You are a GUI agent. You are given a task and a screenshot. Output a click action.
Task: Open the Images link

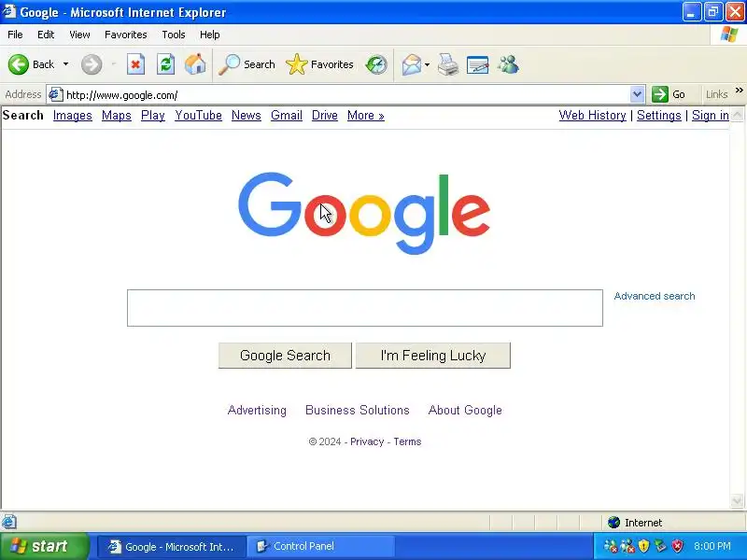[x=73, y=115]
